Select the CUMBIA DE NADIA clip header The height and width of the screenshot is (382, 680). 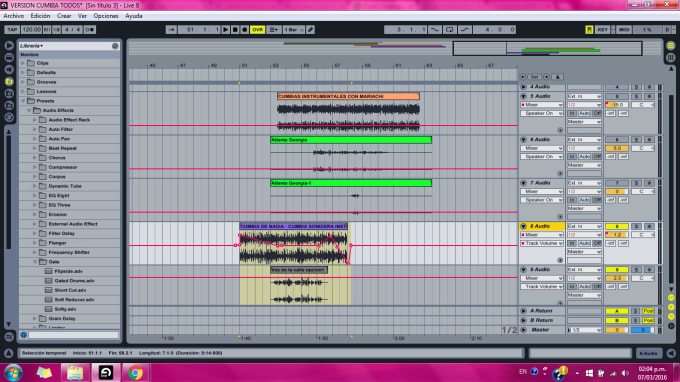pyautogui.click(x=294, y=226)
